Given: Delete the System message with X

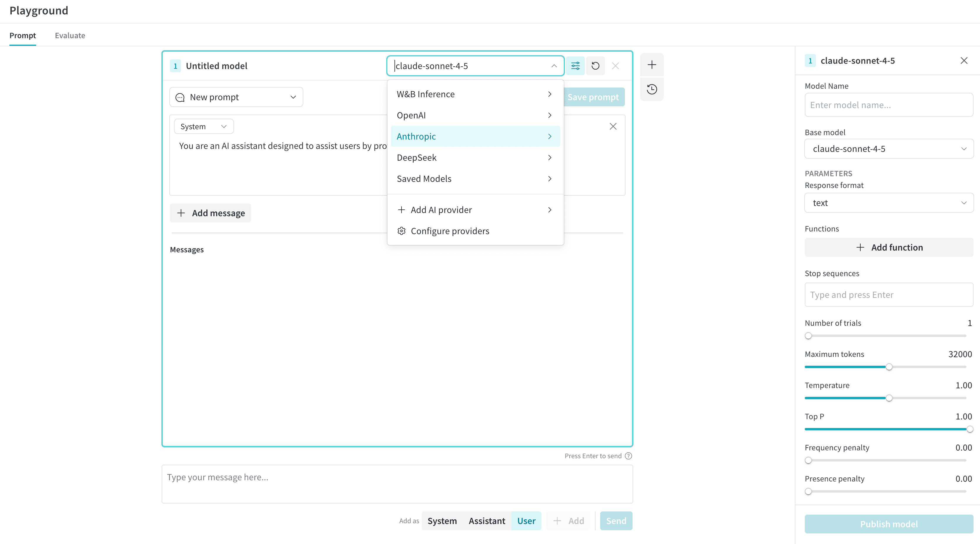Looking at the screenshot, I should pyautogui.click(x=613, y=126).
